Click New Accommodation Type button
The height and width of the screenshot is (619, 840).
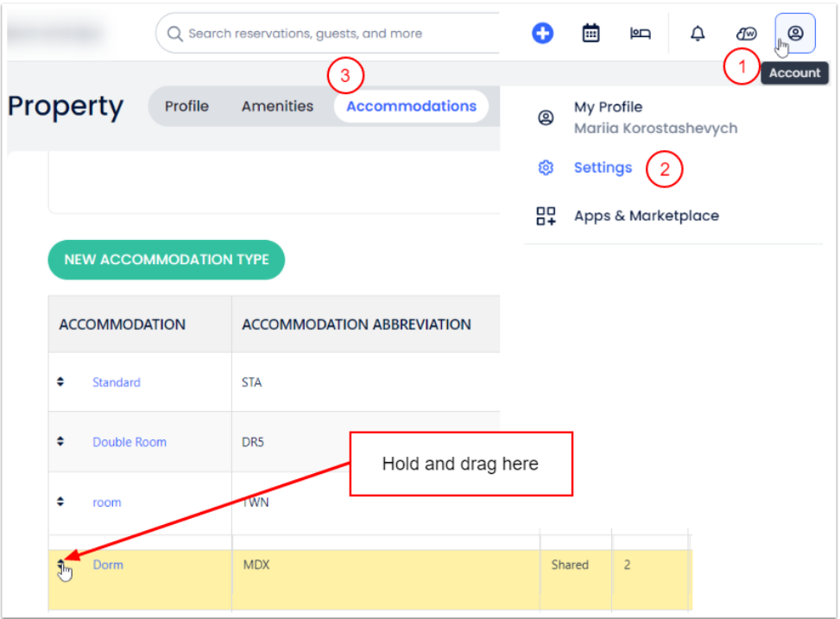click(x=166, y=260)
